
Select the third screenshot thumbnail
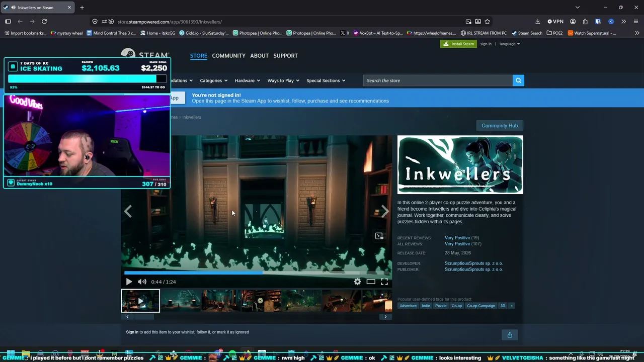[x=221, y=301]
